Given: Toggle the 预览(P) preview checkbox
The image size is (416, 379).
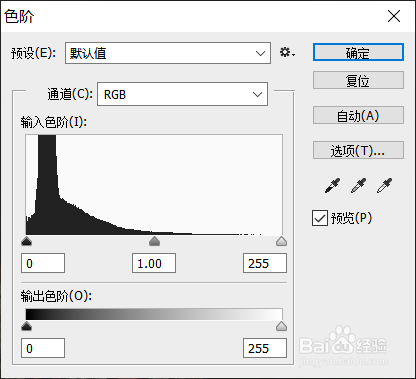Looking at the screenshot, I should point(320,218).
